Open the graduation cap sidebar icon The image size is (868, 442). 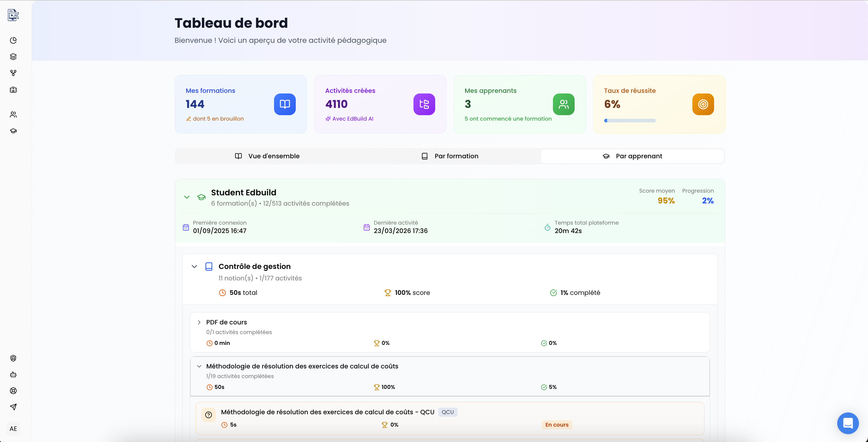pos(13,131)
